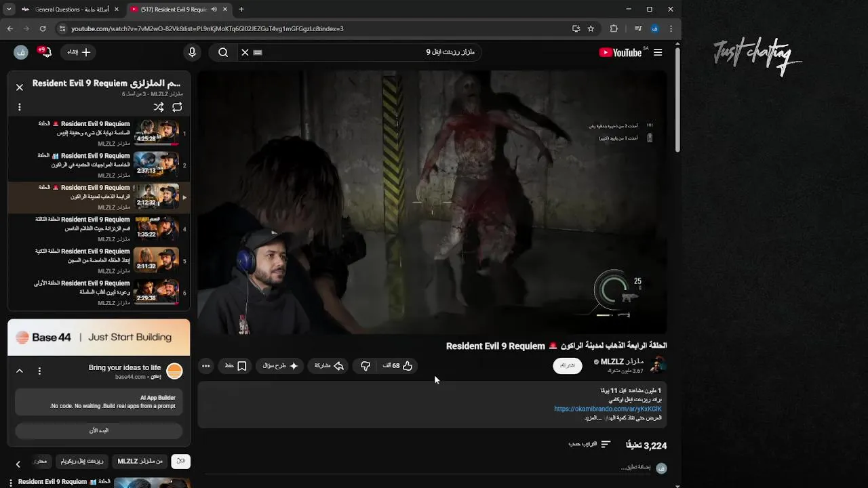The height and width of the screenshot is (488, 868).
Task: Collapse the Base44 ad panel chevron
Action: coord(20,371)
